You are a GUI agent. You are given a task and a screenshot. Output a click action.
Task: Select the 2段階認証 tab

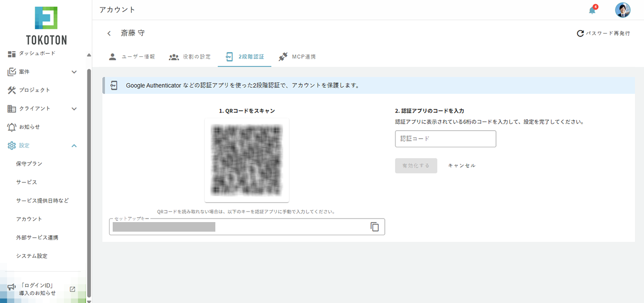[x=245, y=57]
